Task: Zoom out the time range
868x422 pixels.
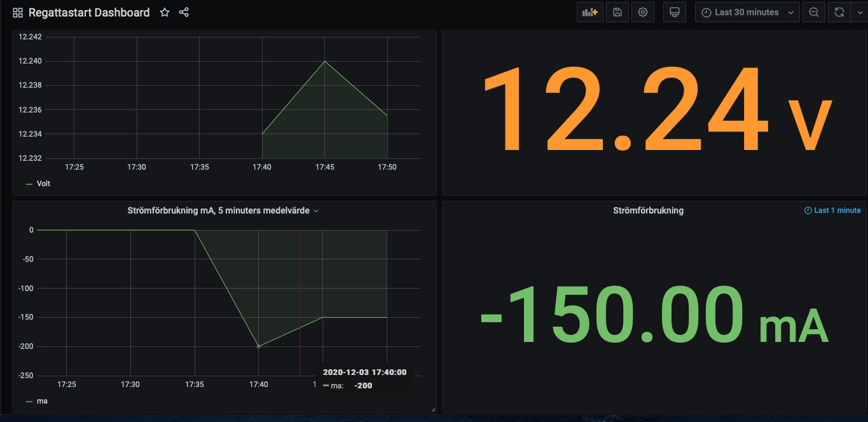Action: point(813,12)
